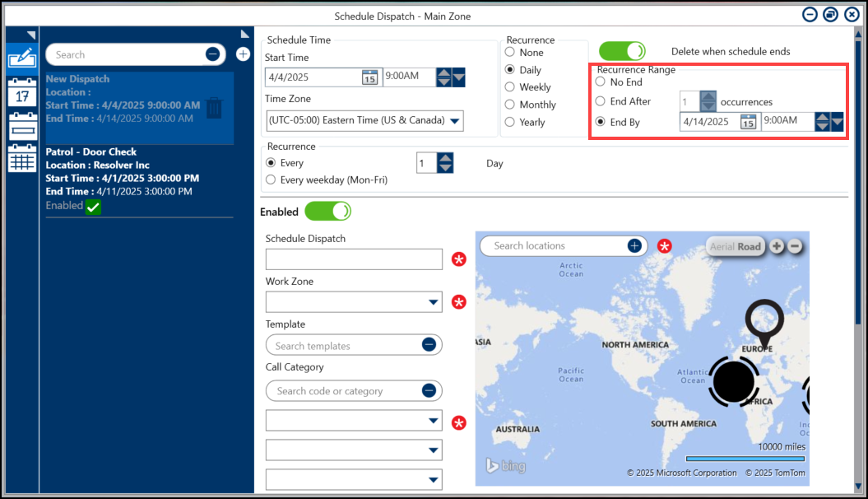This screenshot has width=868, height=499.
Task: Click the black circle marker near Africa
Action: pyautogui.click(x=734, y=381)
